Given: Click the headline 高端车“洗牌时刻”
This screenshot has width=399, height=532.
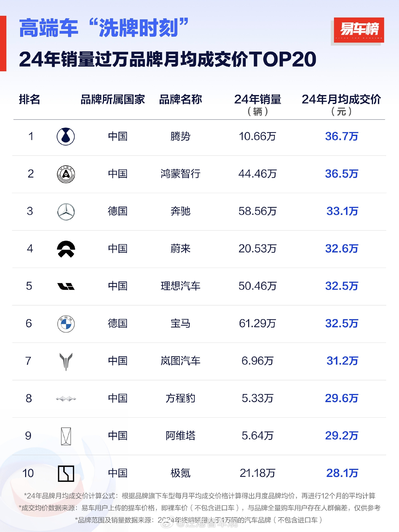Looking at the screenshot, I should pyautogui.click(x=103, y=28).
